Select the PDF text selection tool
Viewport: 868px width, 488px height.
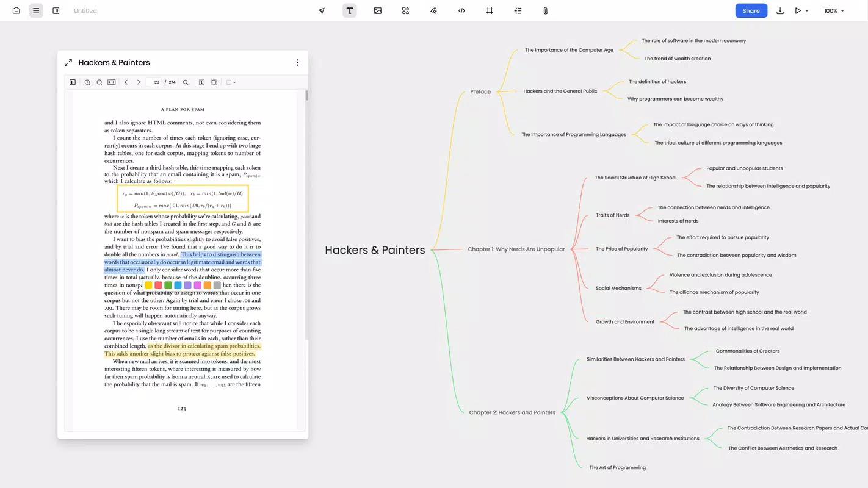point(201,82)
